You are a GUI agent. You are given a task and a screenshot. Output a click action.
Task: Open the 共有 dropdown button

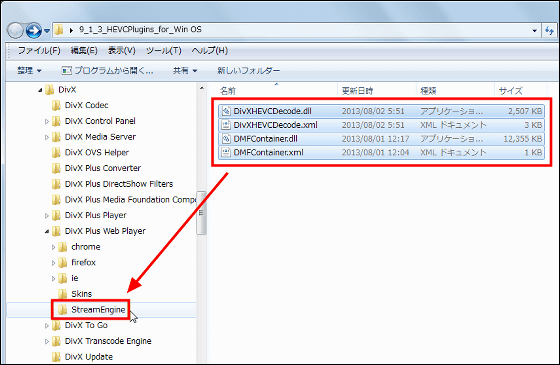pyautogui.click(x=185, y=71)
